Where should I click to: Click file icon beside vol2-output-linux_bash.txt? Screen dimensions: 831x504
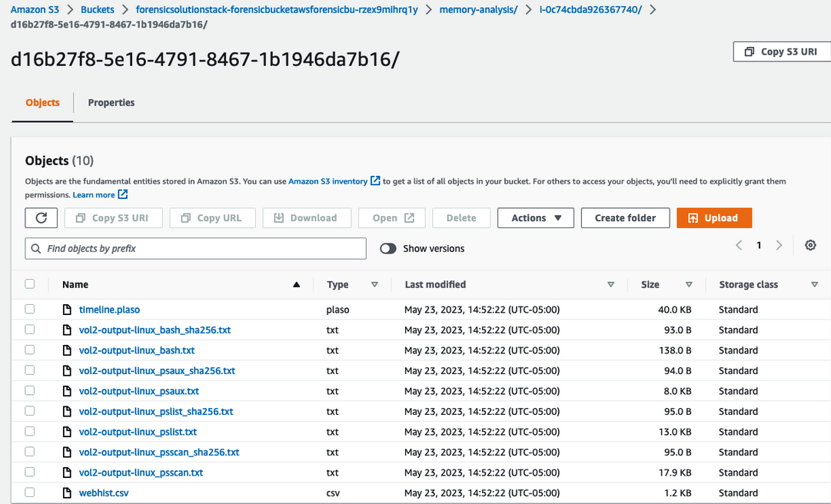[x=67, y=350]
